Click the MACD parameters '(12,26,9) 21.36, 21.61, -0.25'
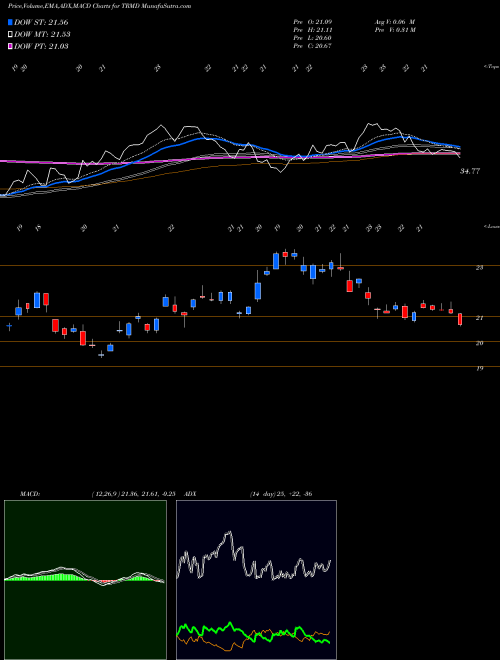 tap(133, 494)
